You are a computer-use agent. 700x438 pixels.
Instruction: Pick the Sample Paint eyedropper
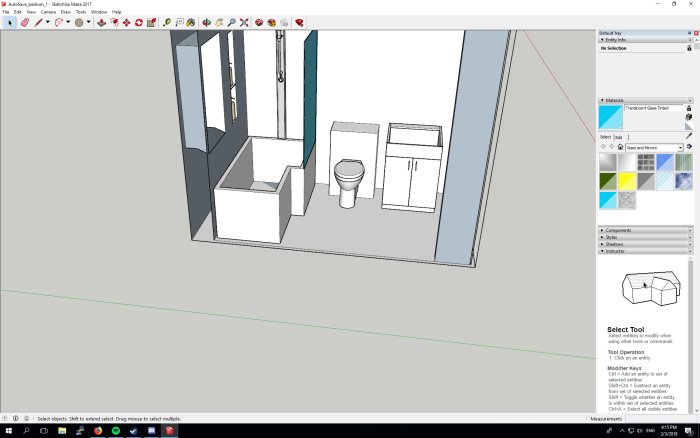(x=689, y=136)
